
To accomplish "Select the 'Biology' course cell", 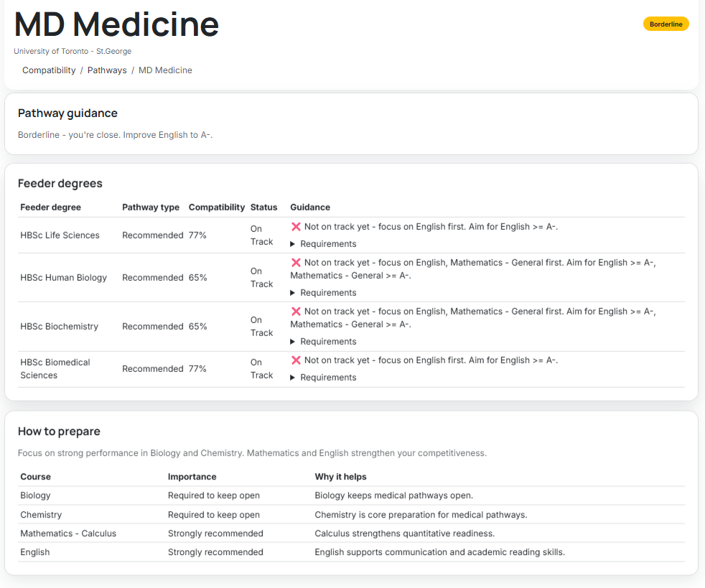I will (x=35, y=495).
